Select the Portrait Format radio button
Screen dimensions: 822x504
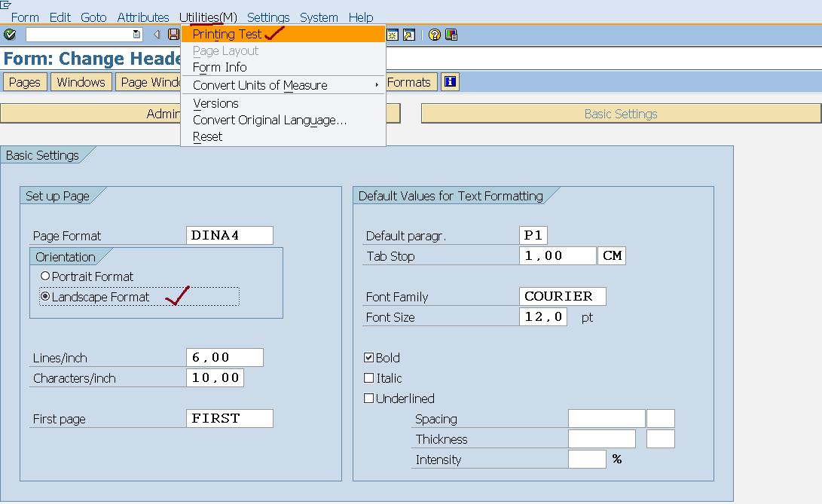(45, 276)
